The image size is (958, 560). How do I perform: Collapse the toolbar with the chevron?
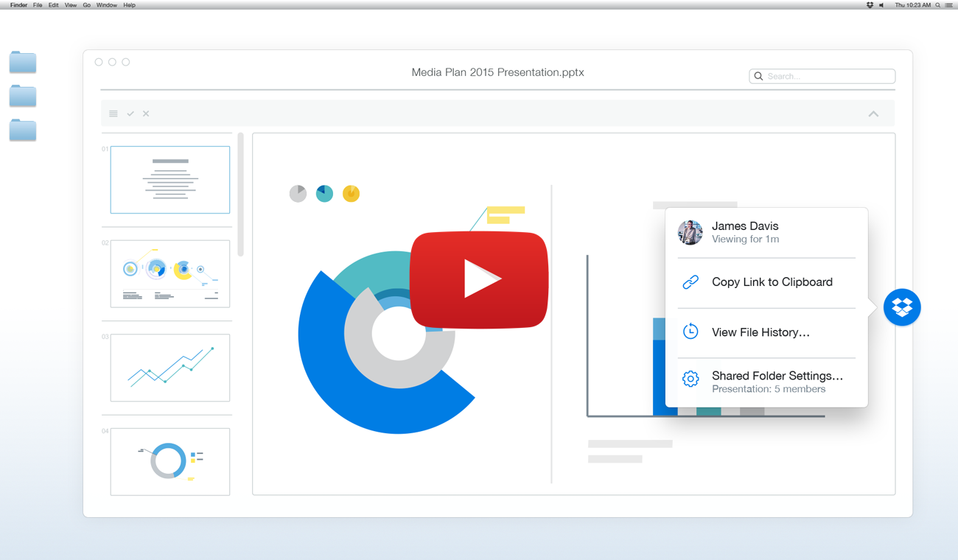[873, 113]
